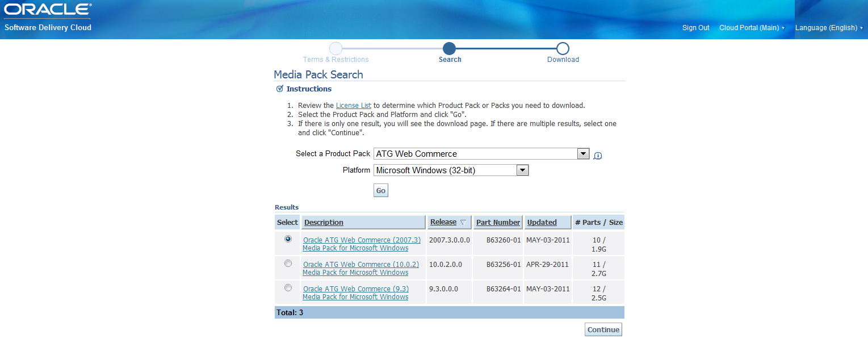Click the Release sort arrow icon

coord(463,222)
